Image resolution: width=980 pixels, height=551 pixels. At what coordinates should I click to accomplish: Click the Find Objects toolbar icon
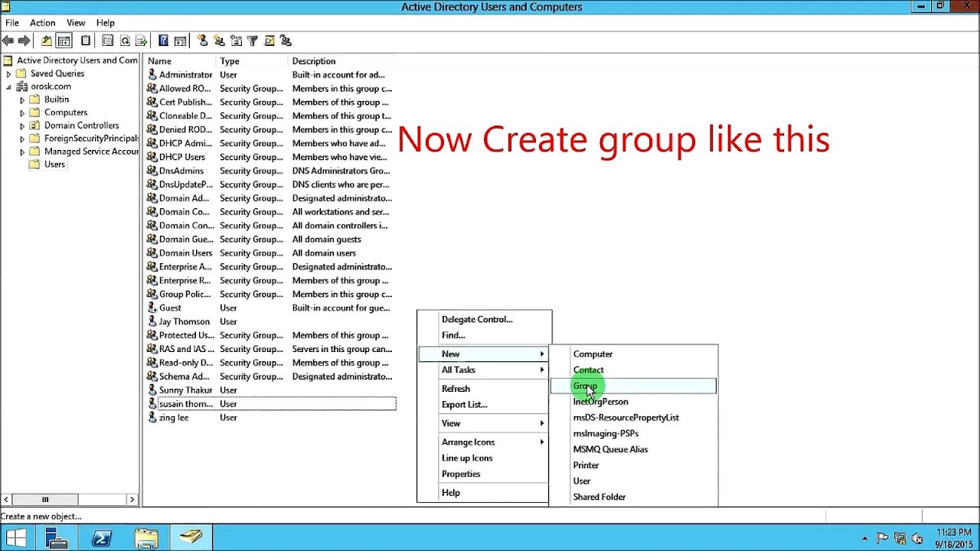coord(269,41)
